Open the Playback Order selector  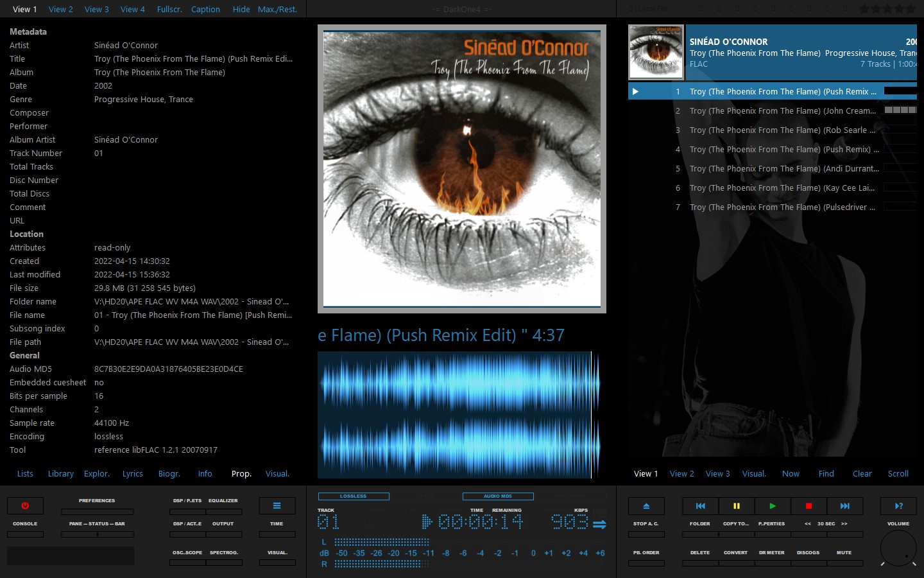646,563
